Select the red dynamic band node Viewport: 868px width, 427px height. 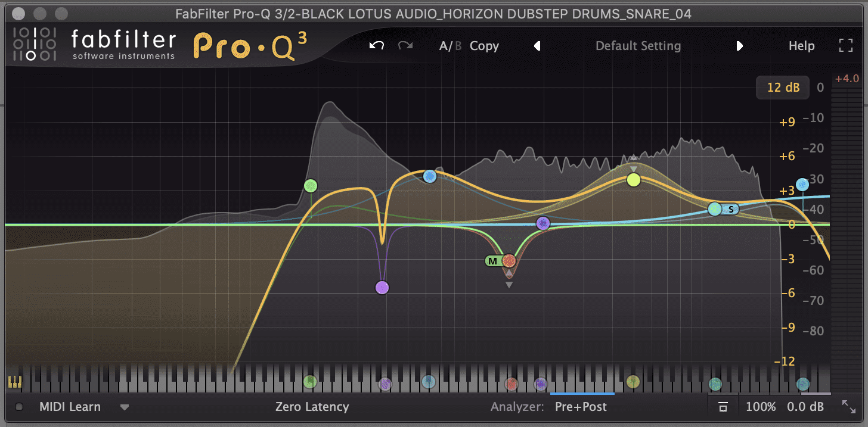click(x=509, y=260)
